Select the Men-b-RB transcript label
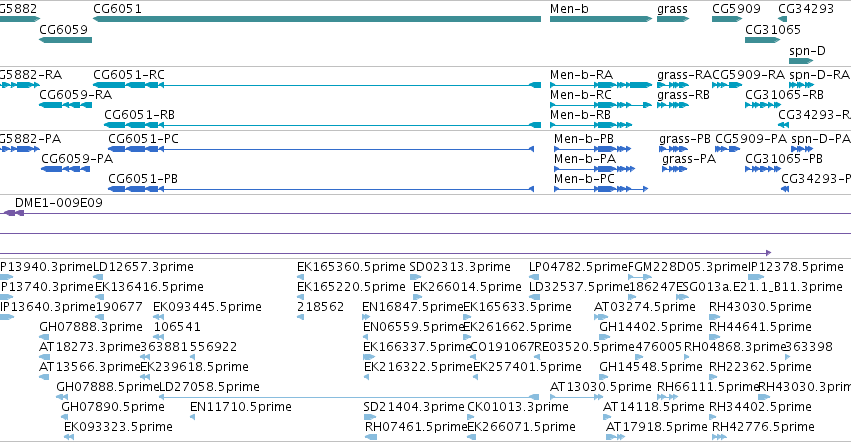 [x=580, y=115]
